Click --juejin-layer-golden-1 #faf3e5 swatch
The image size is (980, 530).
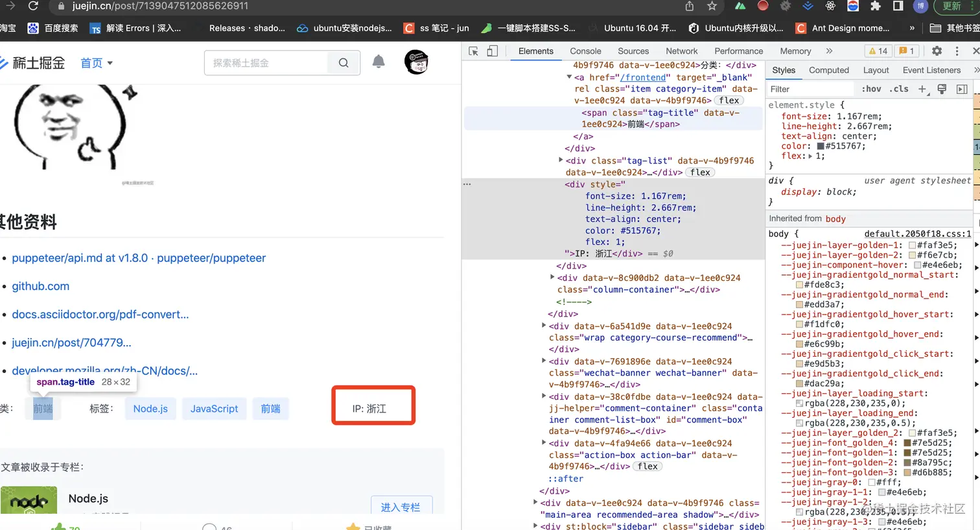tap(912, 246)
